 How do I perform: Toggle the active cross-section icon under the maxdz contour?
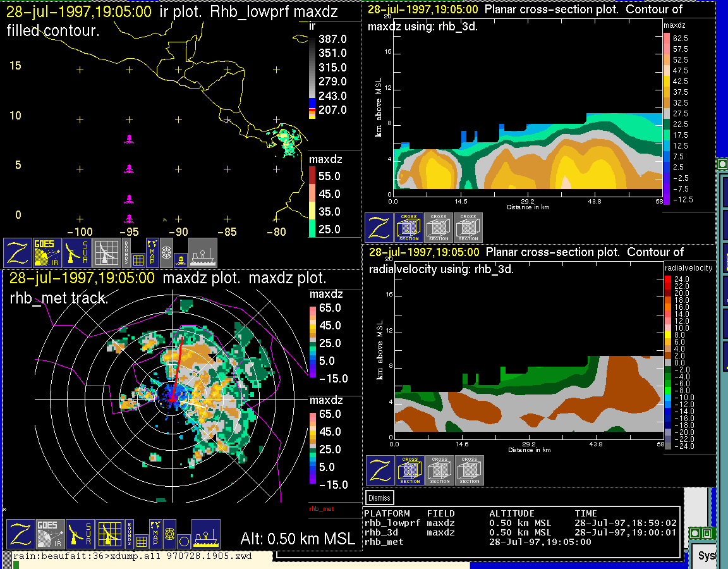click(x=409, y=228)
